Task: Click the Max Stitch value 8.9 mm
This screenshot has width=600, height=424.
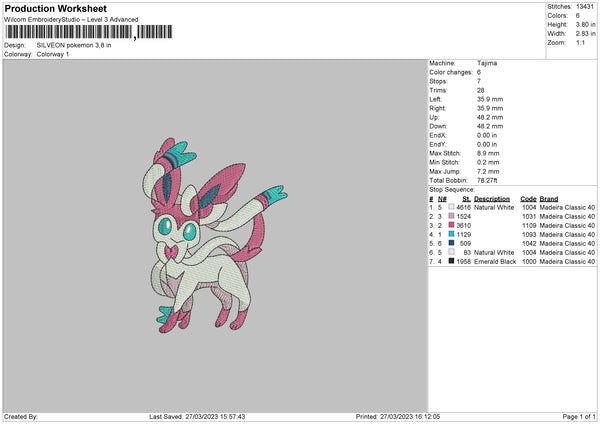Action: point(488,153)
